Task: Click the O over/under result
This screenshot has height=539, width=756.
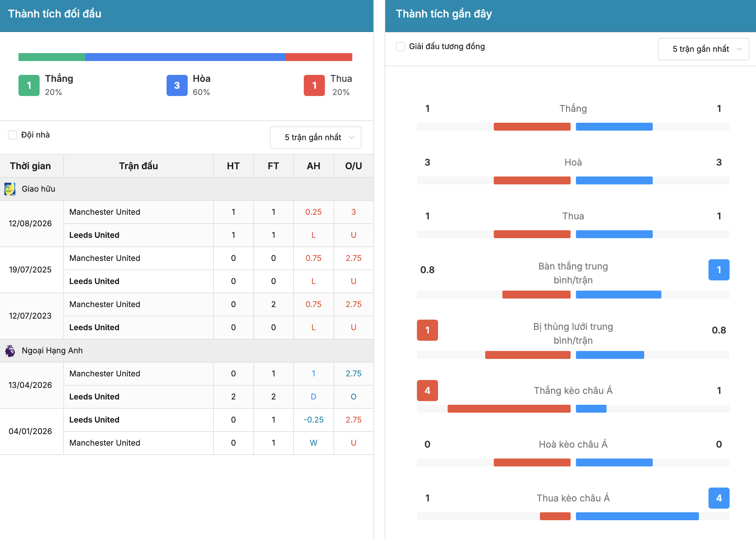Action: [354, 396]
